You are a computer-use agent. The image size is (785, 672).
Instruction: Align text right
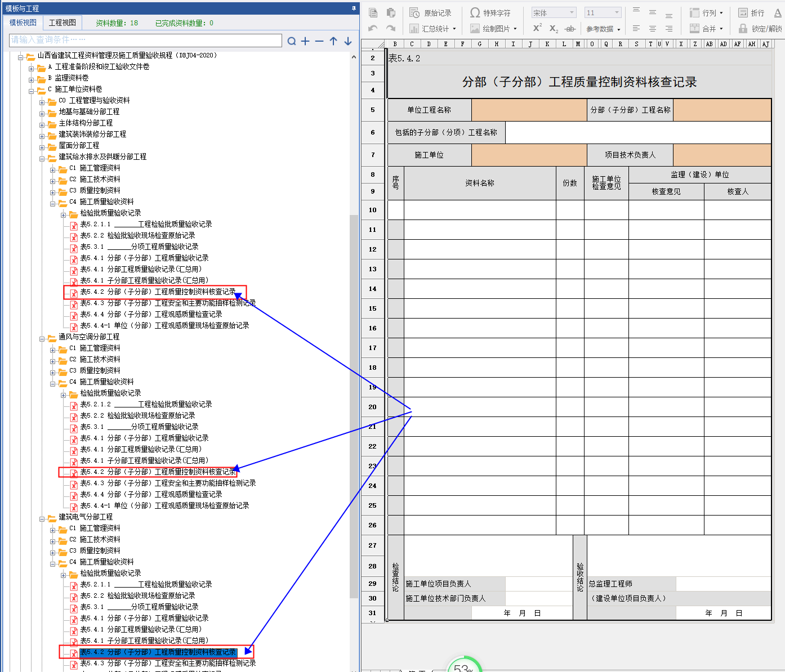tap(669, 28)
